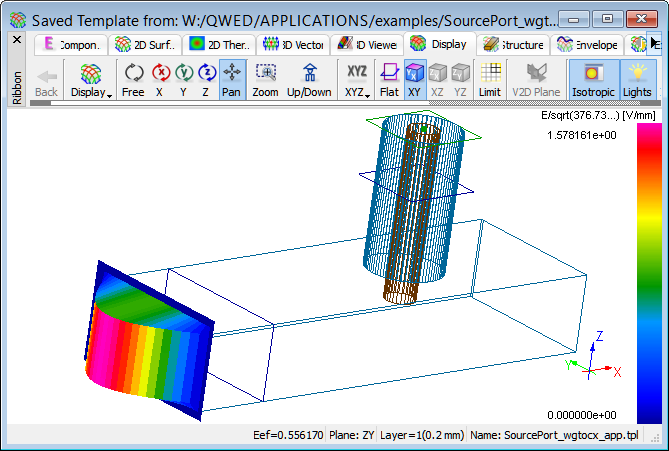
Task: Open the Limit settings
Action: click(x=490, y=79)
